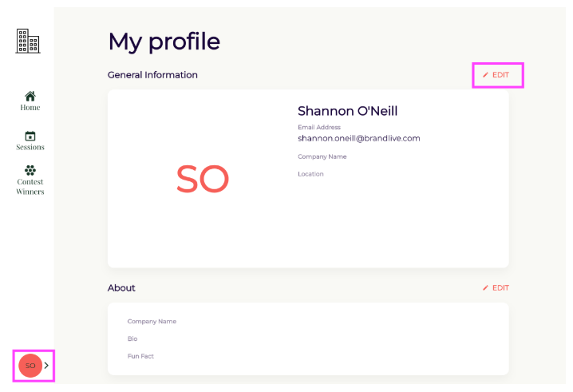Select the Contest Winners label
The image size is (573, 392).
tap(30, 187)
